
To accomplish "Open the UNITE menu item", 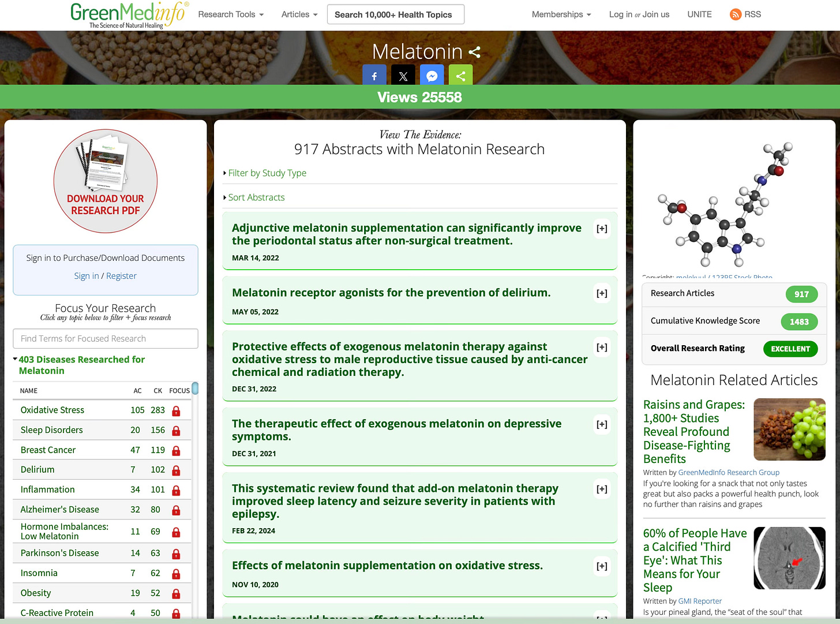I will [699, 14].
